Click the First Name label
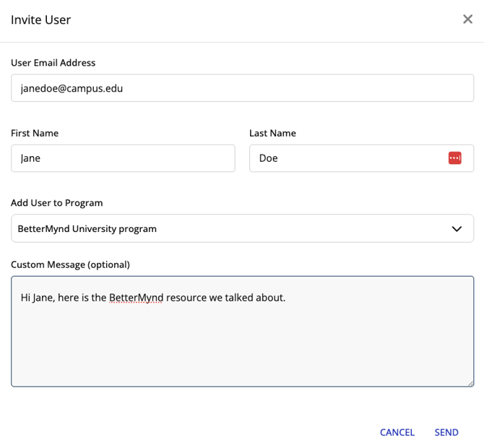The image size is (484, 448). click(x=35, y=133)
